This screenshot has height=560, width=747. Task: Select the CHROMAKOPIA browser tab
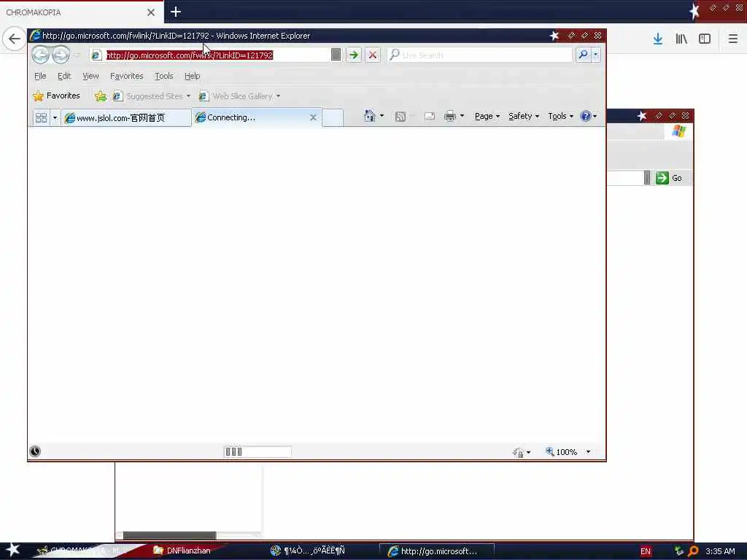tap(82, 12)
